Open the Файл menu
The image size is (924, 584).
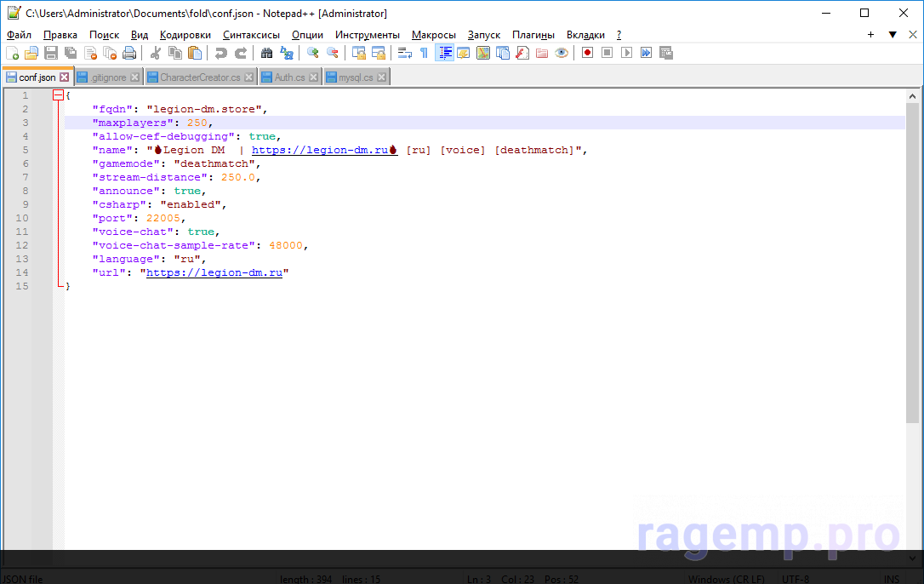19,35
